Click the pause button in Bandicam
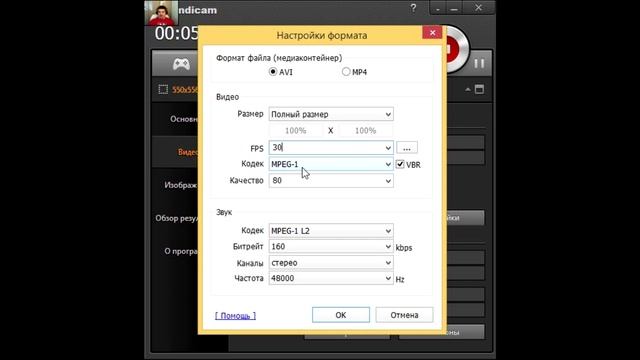This screenshot has width=640, height=360. pyautogui.click(x=479, y=64)
